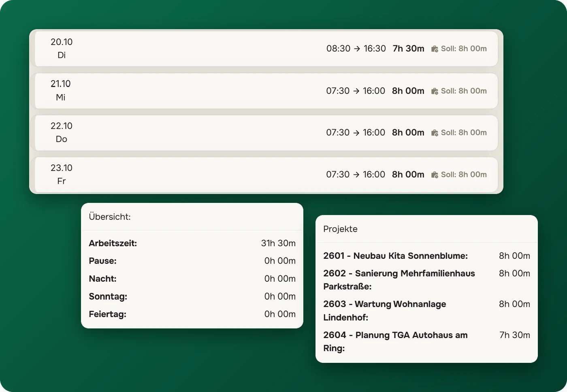Viewport: 567px width, 392px height.
Task: Click the 8h 00m value for project 2601
Action: pyautogui.click(x=514, y=256)
